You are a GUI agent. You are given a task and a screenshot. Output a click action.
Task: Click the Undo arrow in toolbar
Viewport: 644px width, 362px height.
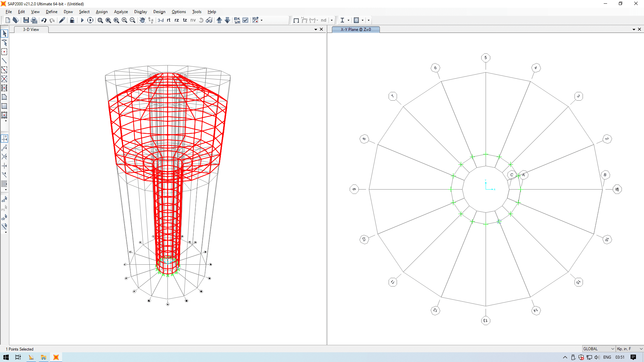tap(44, 20)
